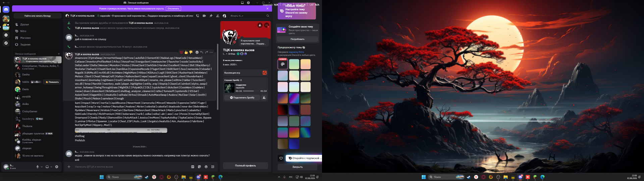Open Магазин page
644x181 pixels.
tap(38, 38)
